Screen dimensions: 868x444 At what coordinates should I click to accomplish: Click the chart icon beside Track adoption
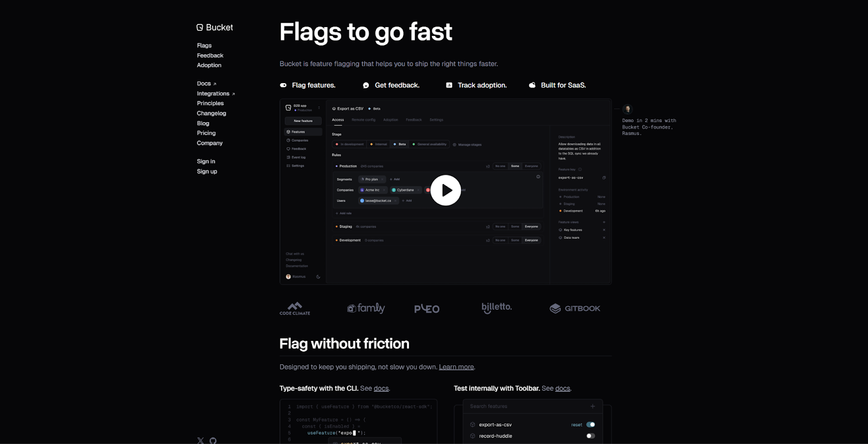449,85
